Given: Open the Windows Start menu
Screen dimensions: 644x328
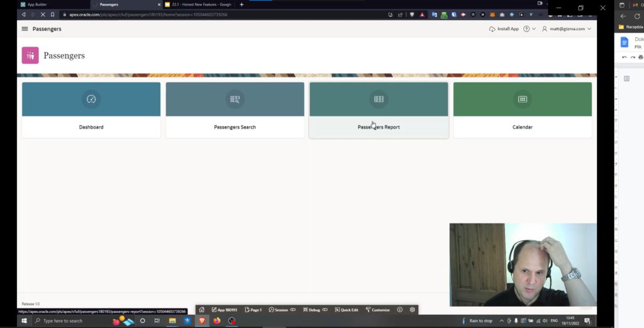Looking at the screenshot, I should pos(24,320).
